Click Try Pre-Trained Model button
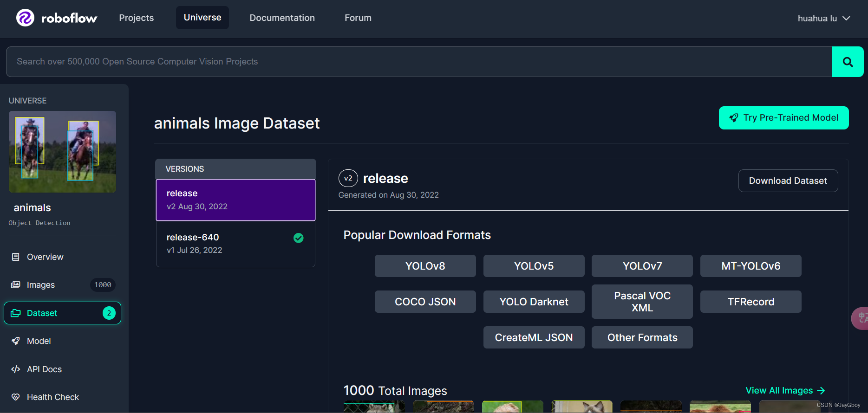The height and width of the screenshot is (413, 868). tap(783, 118)
